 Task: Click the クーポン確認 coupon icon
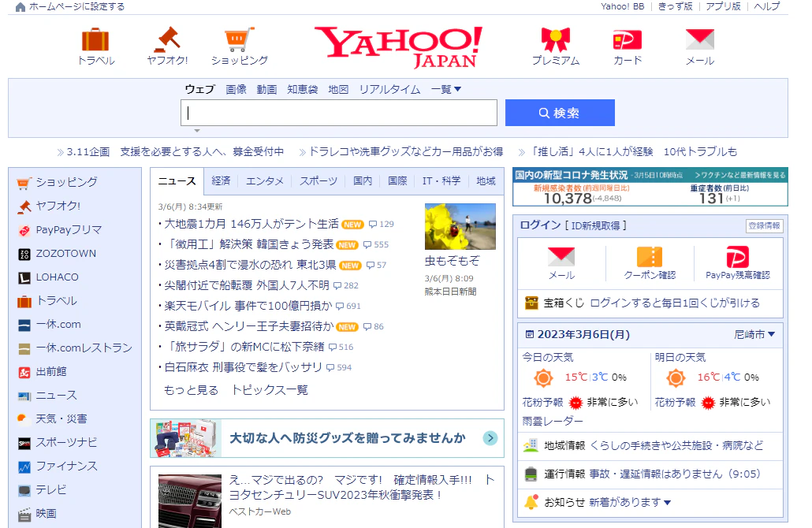click(650, 257)
